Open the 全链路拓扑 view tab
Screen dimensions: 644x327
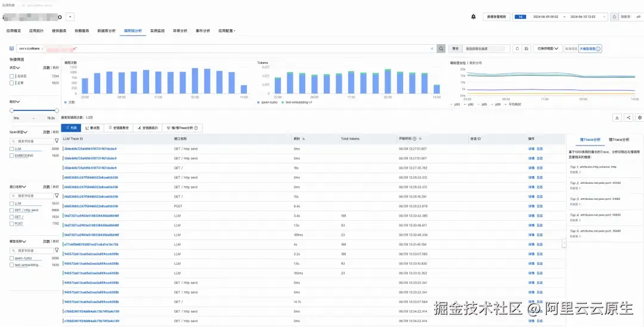tap(148, 128)
